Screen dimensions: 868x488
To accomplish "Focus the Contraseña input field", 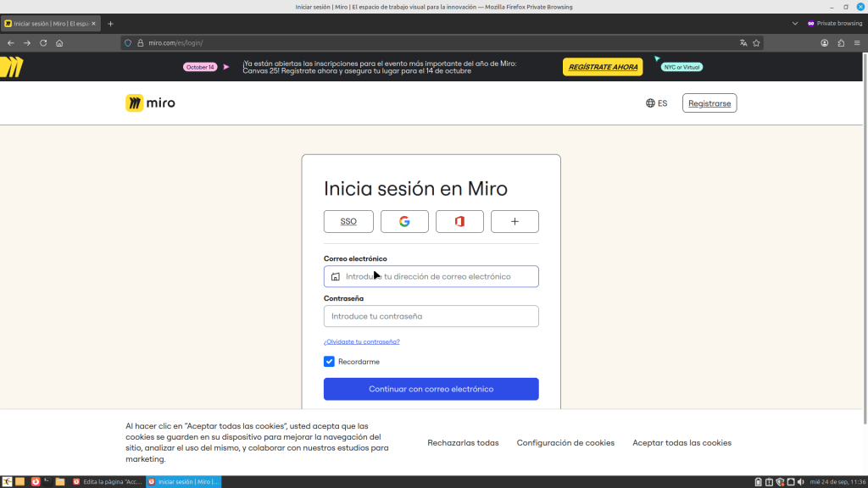I will 431,316.
